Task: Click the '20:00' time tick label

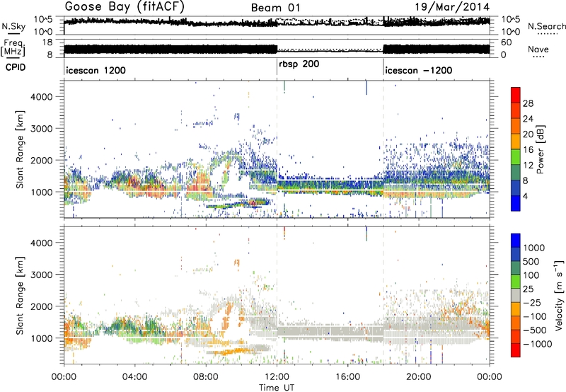Action: tap(418, 377)
